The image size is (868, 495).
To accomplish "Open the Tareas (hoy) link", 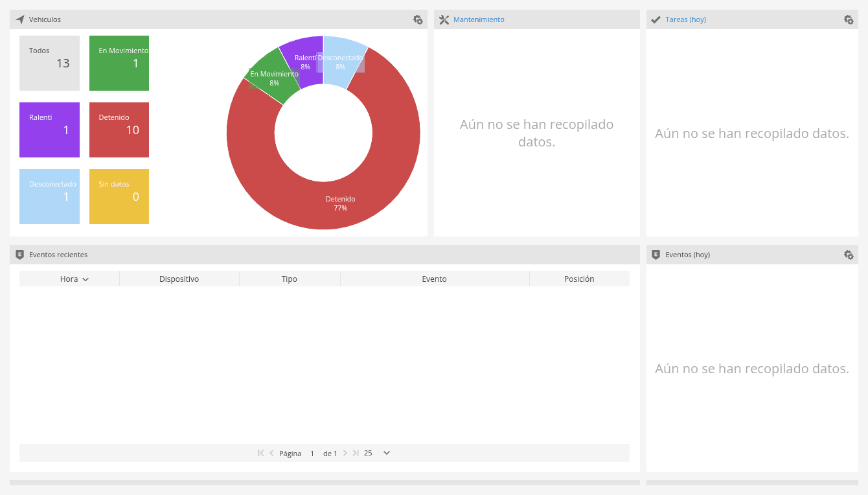I will [x=685, y=19].
